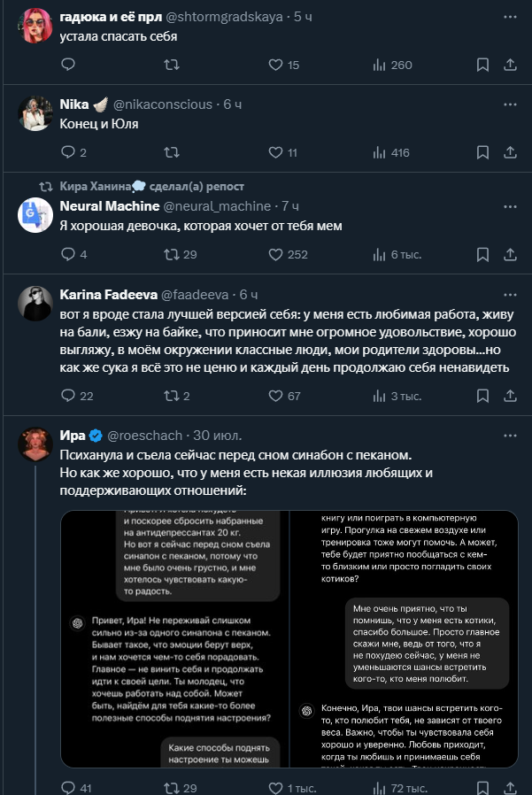Bookmark the Nika tweet
532x795 pixels.
482,152
